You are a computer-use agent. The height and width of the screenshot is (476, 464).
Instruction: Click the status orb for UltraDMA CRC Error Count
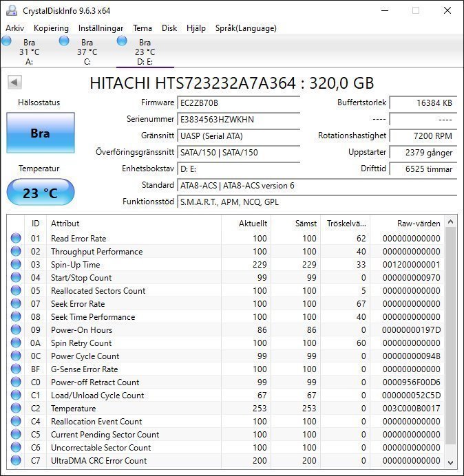16,460
